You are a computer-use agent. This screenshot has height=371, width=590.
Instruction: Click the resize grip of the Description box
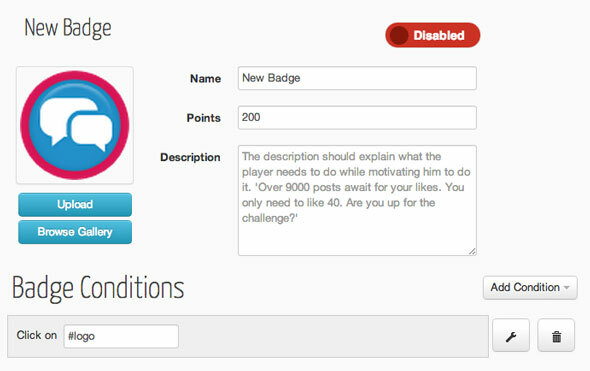(x=472, y=251)
